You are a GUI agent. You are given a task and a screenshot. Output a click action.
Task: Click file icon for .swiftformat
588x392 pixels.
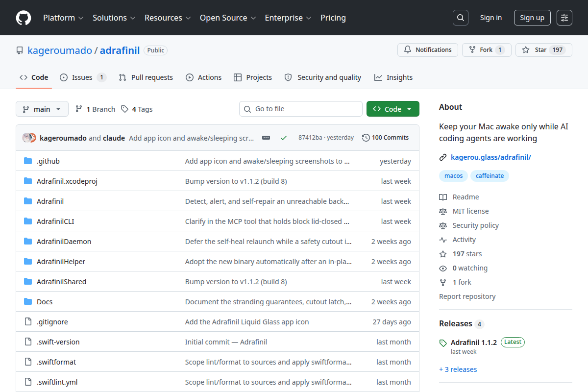(x=28, y=362)
